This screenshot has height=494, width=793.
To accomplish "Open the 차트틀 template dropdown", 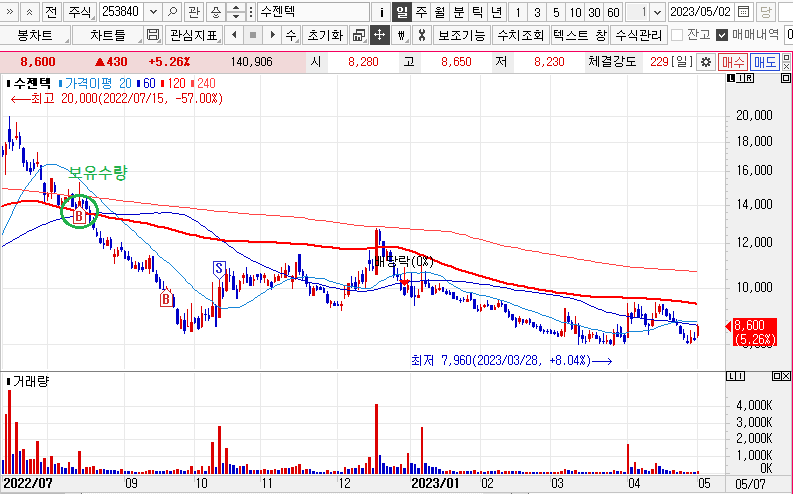I will coord(108,35).
